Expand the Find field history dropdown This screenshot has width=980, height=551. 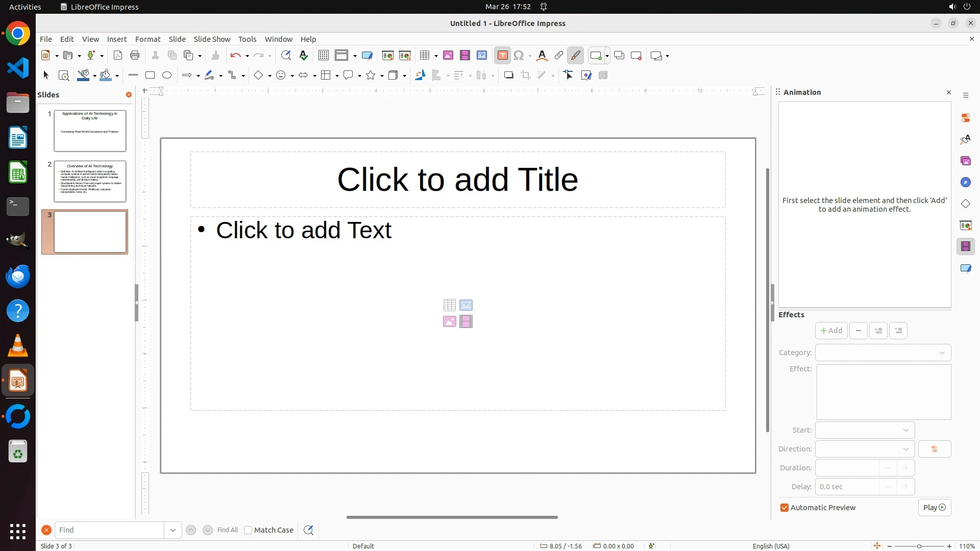(x=173, y=530)
